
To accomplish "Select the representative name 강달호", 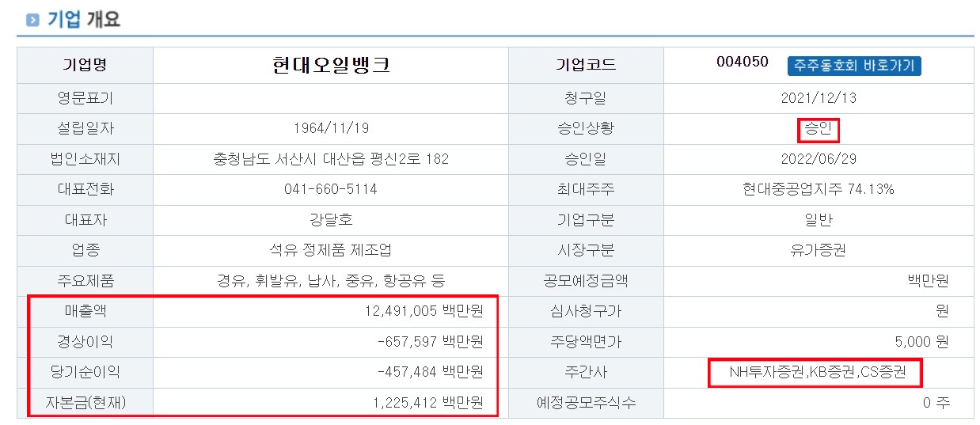I will (x=331, y=220).
